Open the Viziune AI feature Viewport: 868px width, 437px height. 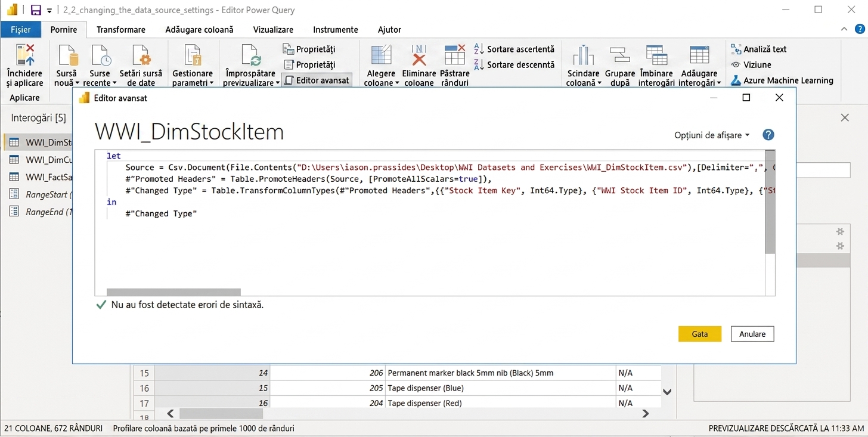coord(751,65)
